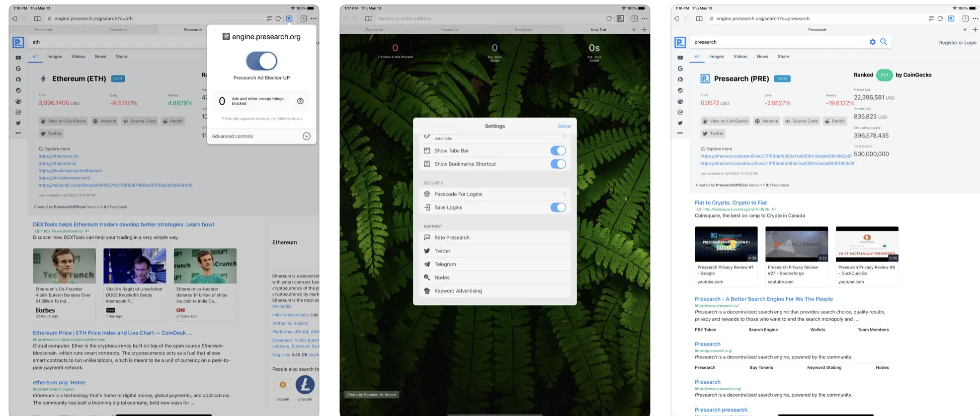Select the Images tab on presearch results

coord(717,57)
